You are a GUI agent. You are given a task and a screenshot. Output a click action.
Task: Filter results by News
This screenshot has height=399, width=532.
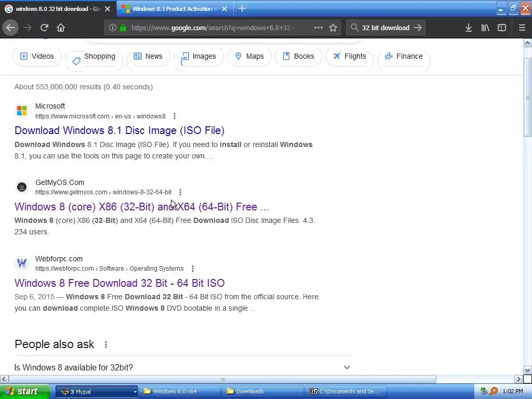[148, 56]
